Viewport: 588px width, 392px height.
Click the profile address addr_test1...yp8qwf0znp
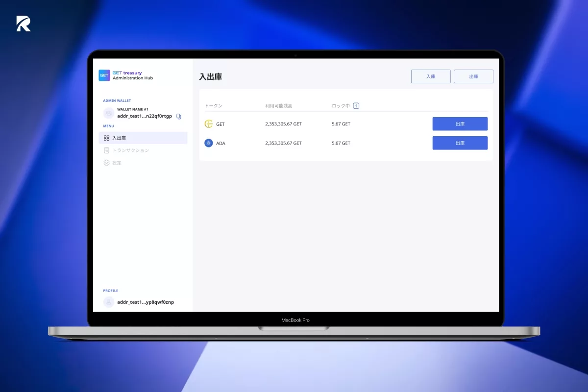146,302
